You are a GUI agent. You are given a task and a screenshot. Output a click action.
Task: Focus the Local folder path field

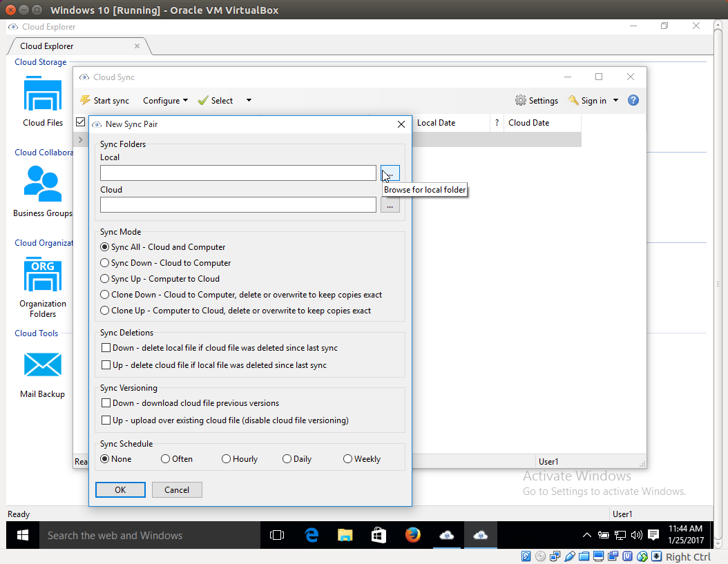click(x=238, y=173)
